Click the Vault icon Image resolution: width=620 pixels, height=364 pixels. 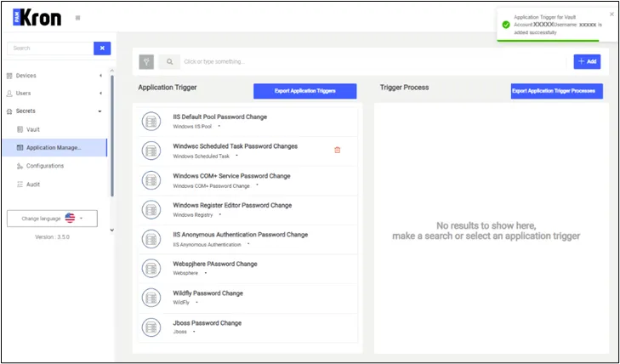pyautogui.click(x=20, y=129)
